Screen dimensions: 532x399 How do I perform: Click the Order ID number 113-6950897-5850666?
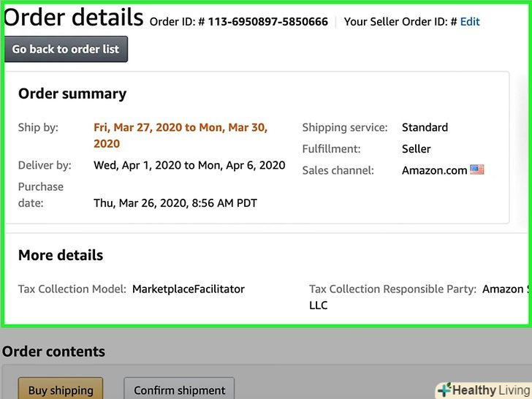pyautogui.click(x=267, y=22)
